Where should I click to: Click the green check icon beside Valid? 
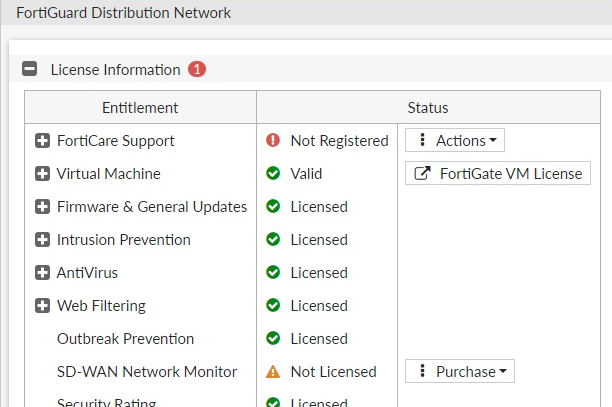coord(273,173)
